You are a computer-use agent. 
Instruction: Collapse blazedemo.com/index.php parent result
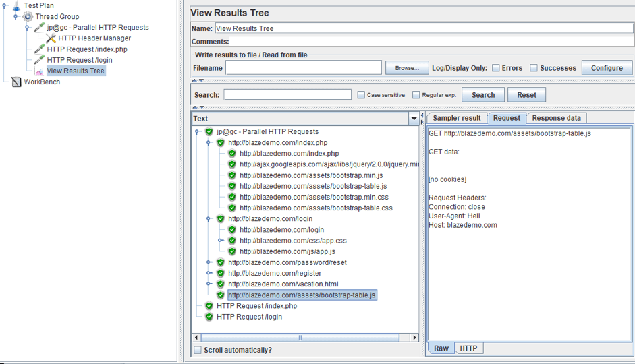tap(209, 143)
